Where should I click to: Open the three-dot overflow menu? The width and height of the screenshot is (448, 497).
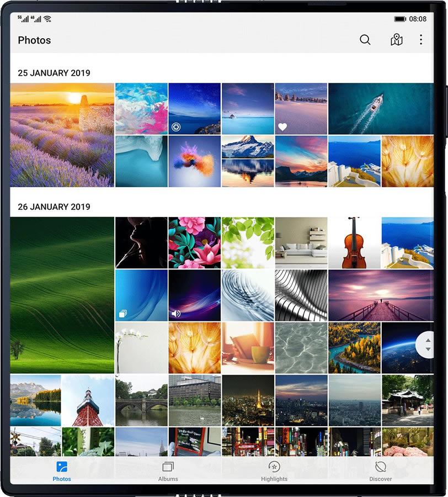tap(421, 40)
